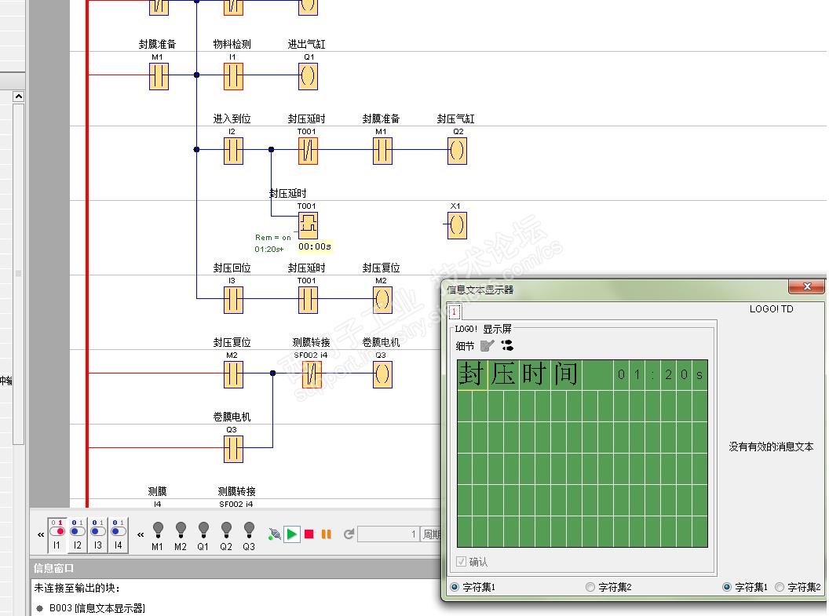Click B003 [信息文本显示器] entry in info window
This screenshot has height=616, width=840.
pyautogui.click(x=97, y=608)
